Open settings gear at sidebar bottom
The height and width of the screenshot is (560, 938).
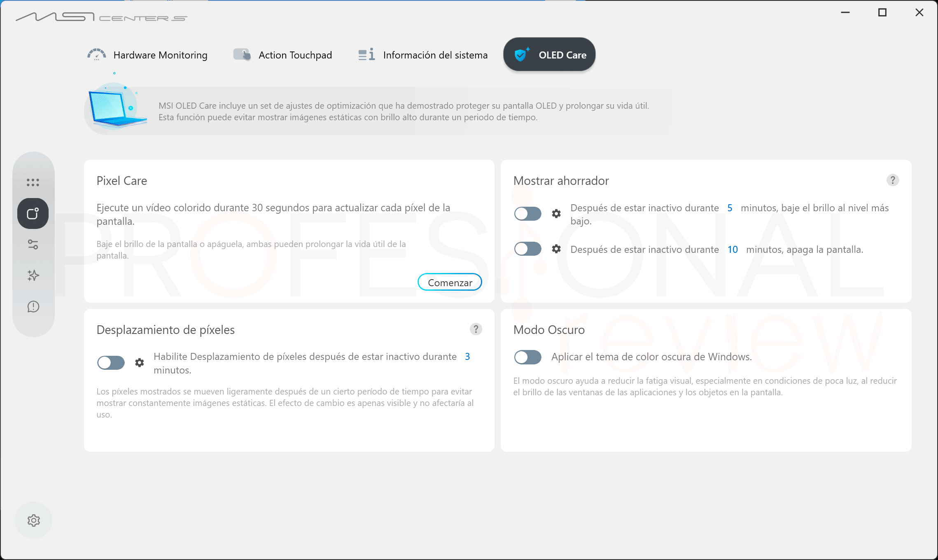pyautogui.click(x=33, y=520)
